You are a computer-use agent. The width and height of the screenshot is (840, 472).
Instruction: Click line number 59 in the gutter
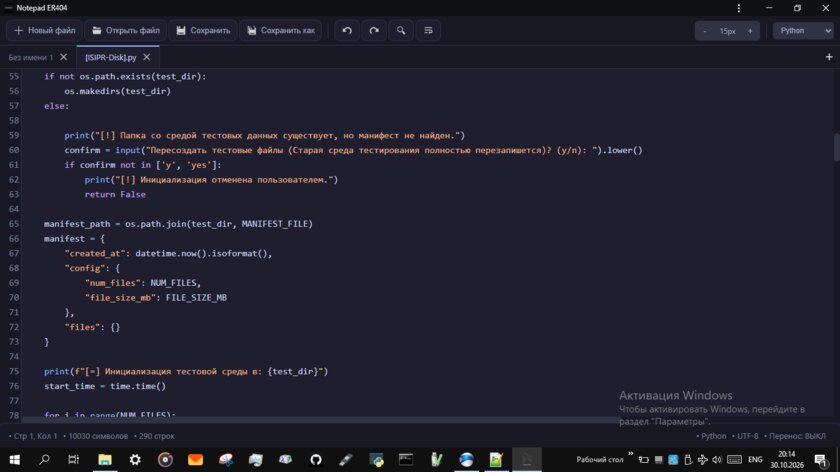click(x=14, y=136)
